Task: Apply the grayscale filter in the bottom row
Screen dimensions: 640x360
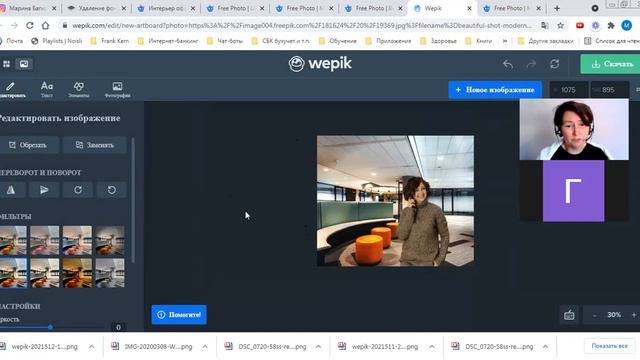Action: (x=110, y=273)
